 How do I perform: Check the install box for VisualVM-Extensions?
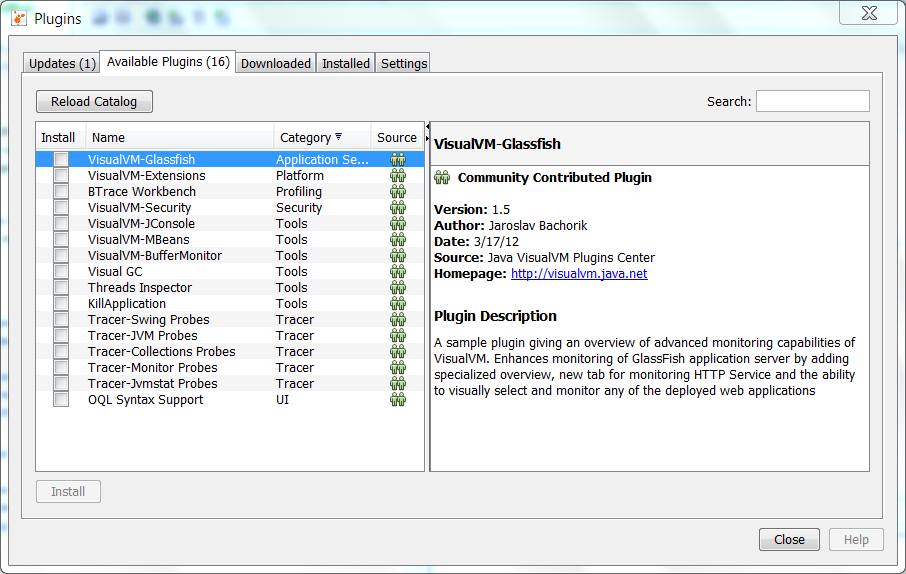(x=61, y=176)
